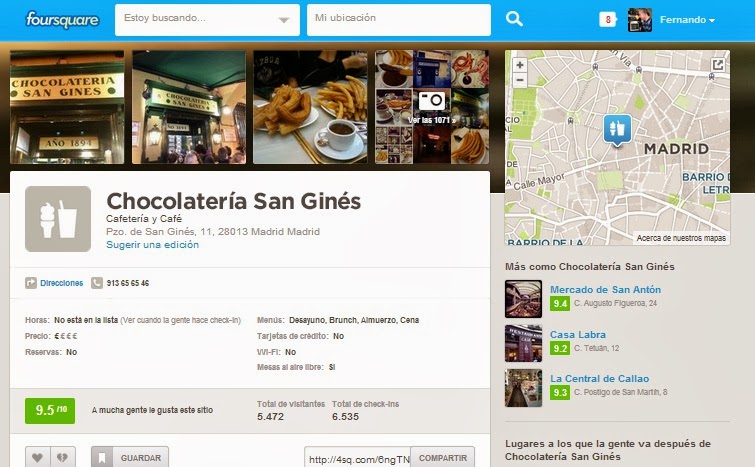Expand the Estoy buscando dropdown arrow
The image size is (755, 467).
click(x=284, y=20)
